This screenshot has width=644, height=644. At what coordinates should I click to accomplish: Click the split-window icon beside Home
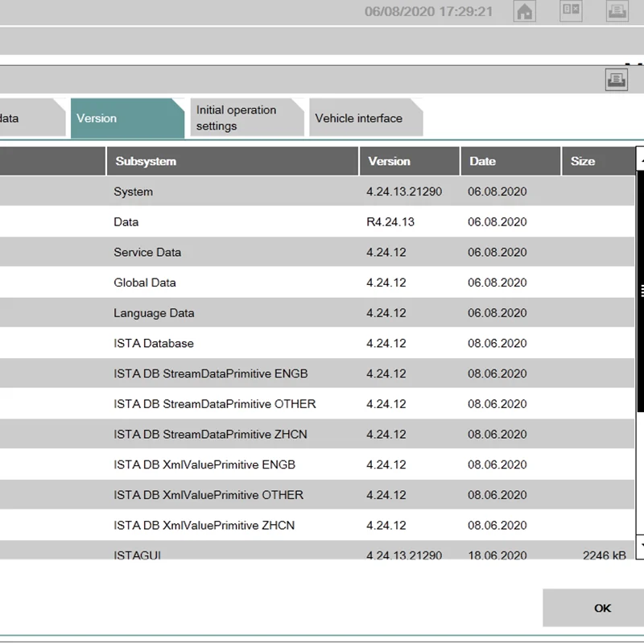(571, 11)
